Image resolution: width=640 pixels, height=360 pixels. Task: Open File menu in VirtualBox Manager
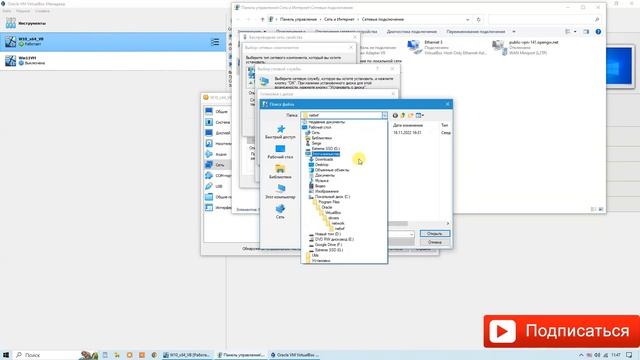tap(7, 11)
